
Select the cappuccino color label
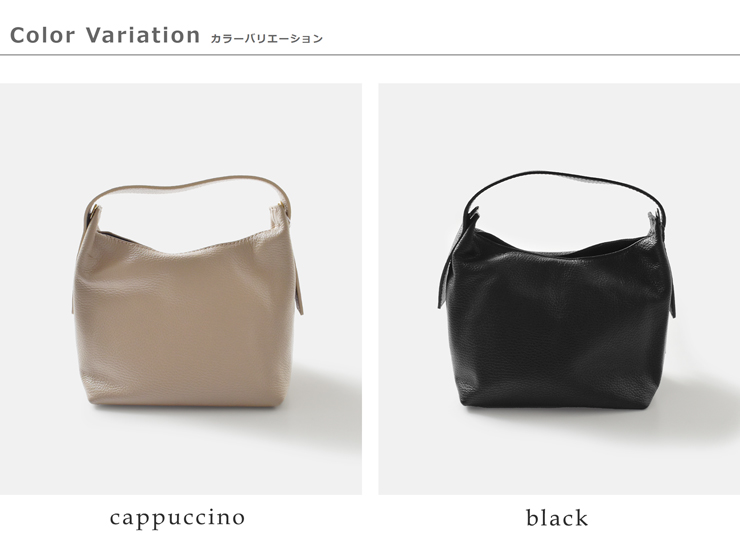[x=177, y=518]
